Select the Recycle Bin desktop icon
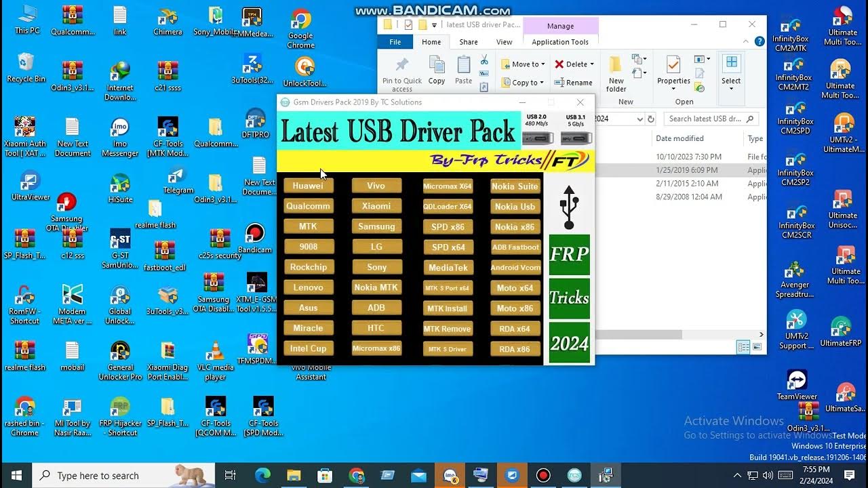Screen dimensions: 868x488 point(26,68)
